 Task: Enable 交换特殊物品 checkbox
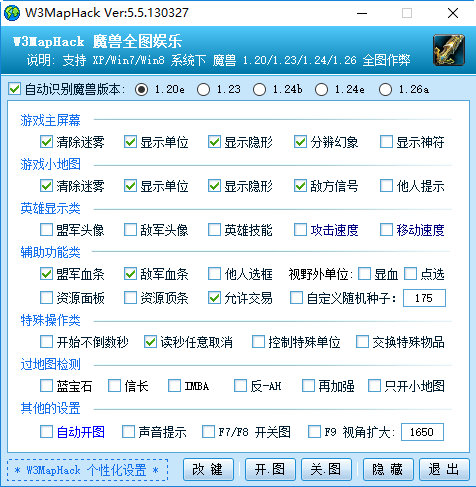(362, 342)
